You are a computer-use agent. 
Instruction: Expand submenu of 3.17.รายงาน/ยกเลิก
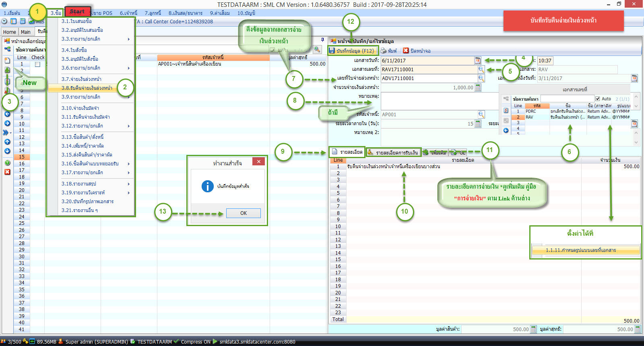click(x=129, y=173)
